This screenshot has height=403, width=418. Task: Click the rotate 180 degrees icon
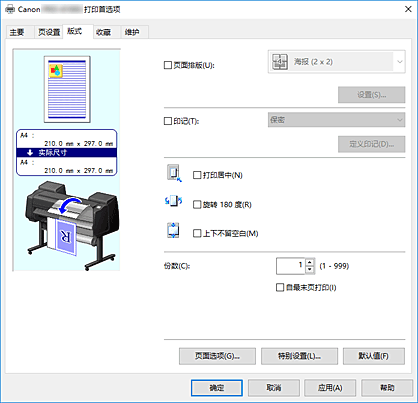173,201
